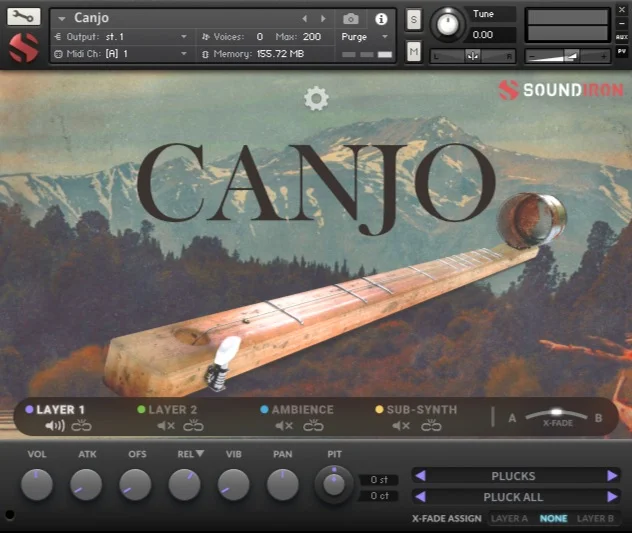Set X-Fade assign to NONE

[x=553, y=518]
